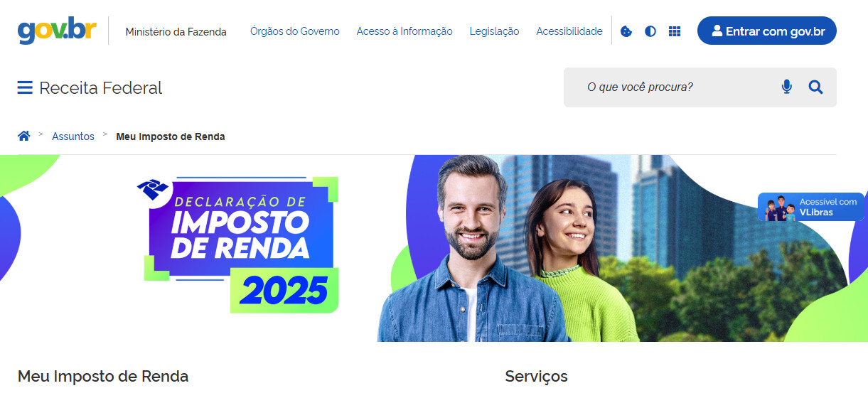Click Entrar com gov.br button

[766, 31]
